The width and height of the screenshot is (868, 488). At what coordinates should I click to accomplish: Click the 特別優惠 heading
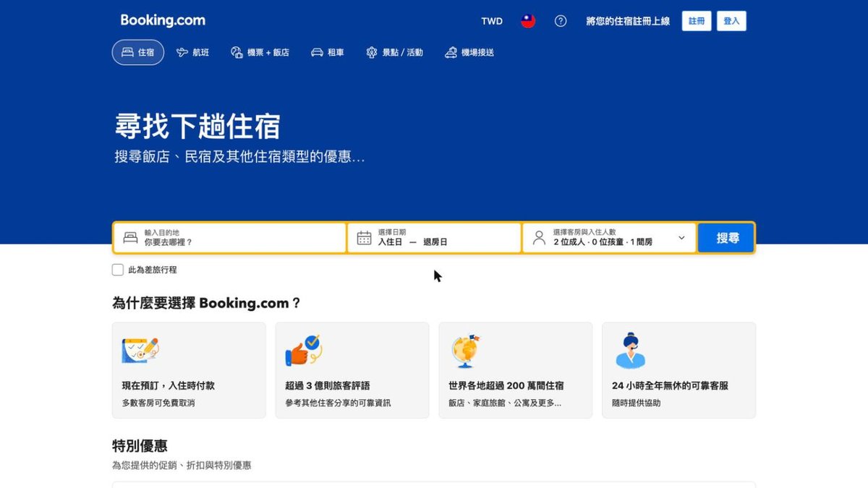point(140,445)
